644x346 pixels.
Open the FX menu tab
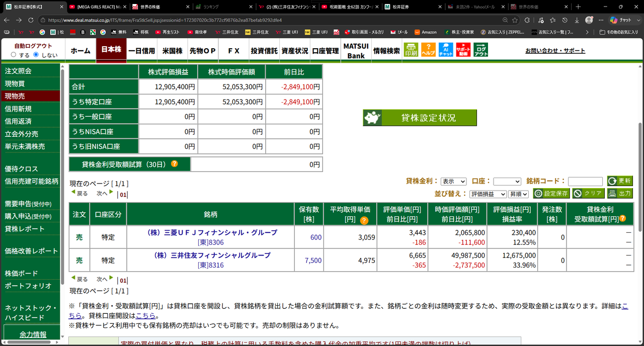tap(233, 50)
